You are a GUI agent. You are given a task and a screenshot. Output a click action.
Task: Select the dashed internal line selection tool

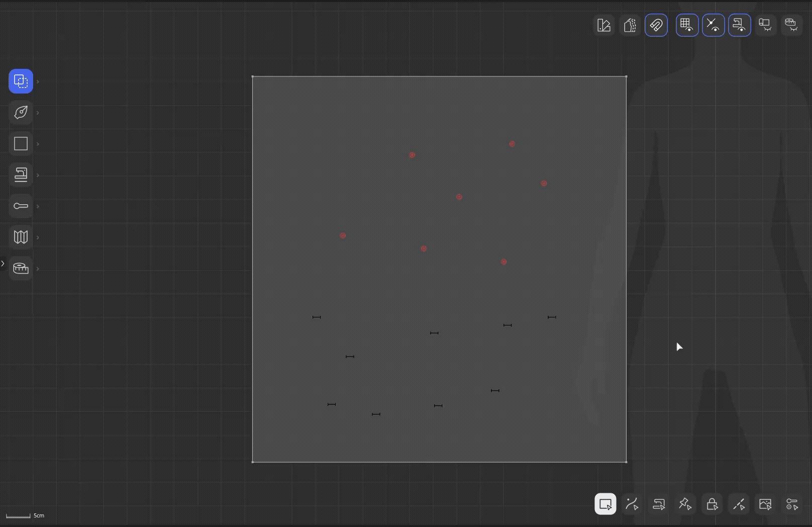[x=739, y=504]
